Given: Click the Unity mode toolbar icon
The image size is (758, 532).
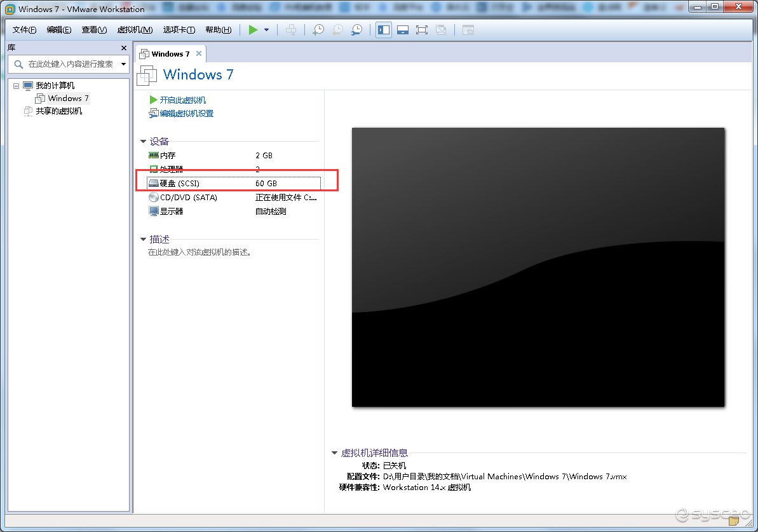Looking at the screenshot, I should (x=441, y=30).
